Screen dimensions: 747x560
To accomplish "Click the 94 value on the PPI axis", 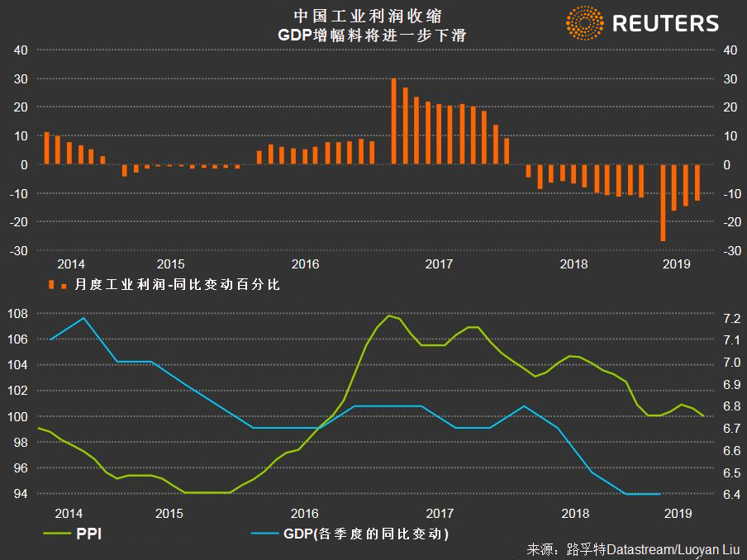I will (21, 494).
